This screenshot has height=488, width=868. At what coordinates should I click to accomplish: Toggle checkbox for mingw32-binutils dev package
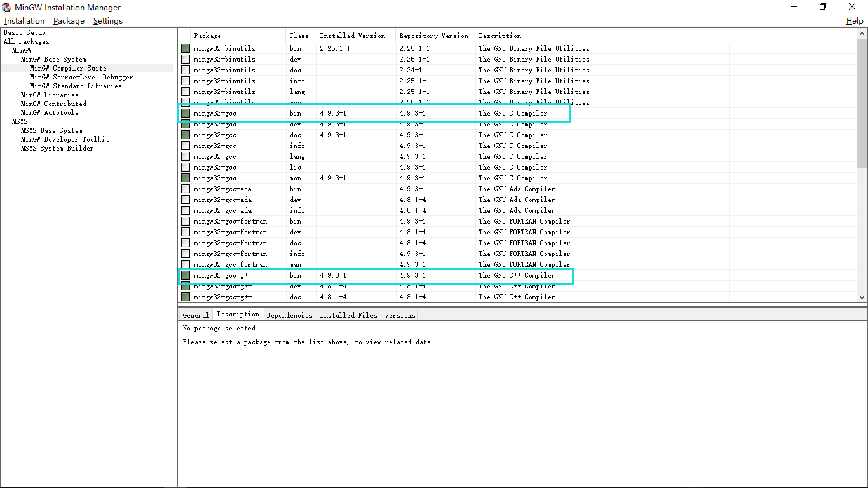(x=186, y=59)
